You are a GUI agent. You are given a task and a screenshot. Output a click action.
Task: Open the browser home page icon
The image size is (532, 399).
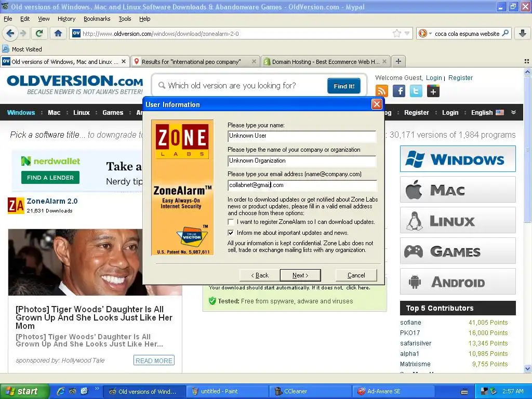[x=58, y=33]
